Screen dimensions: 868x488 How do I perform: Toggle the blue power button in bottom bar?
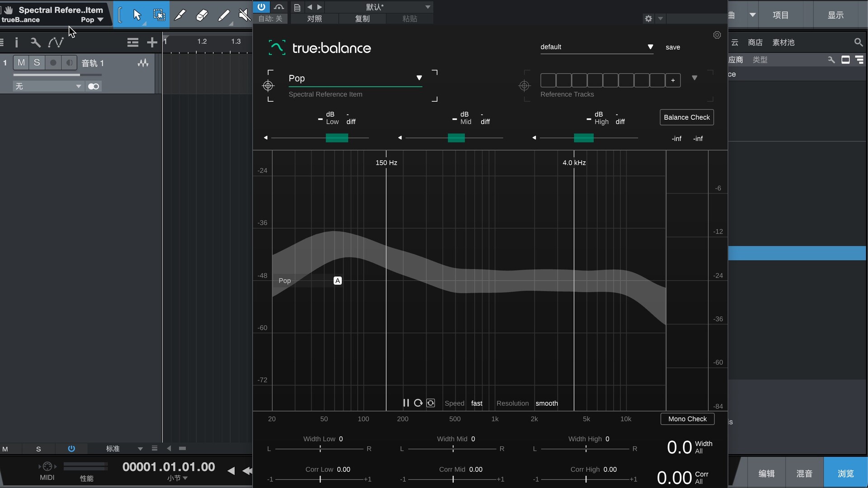tap(71, 449)
